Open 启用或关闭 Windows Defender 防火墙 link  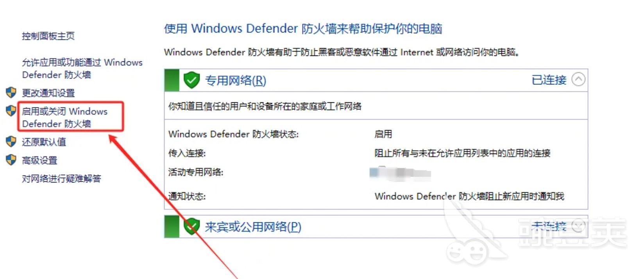[65, 117]
